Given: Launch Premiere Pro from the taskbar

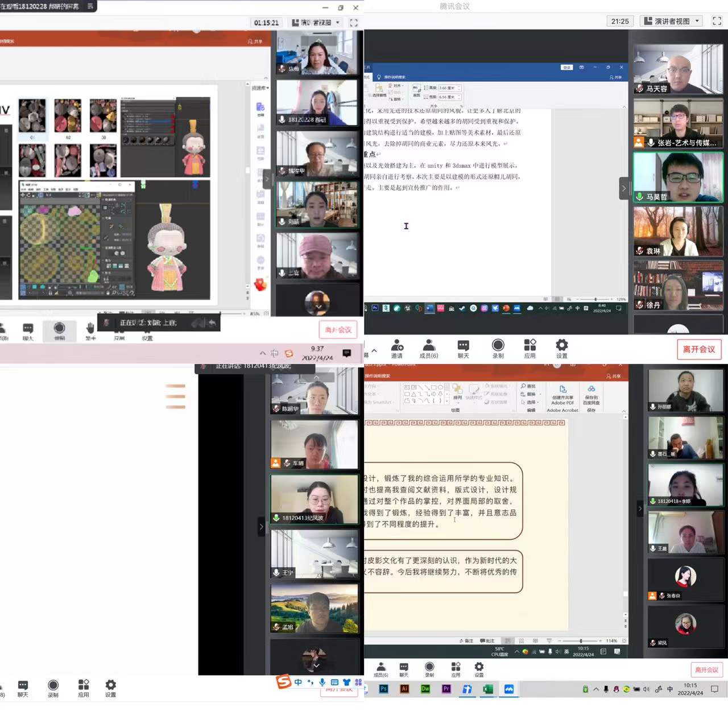Looking at the screenshot, I should pyautogui.click(x=446, y=689).
